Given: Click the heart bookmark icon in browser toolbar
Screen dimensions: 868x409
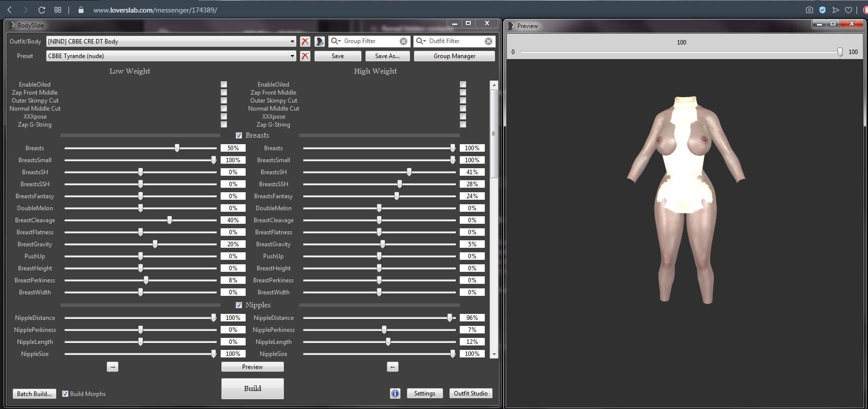Looking at the screenshot, I should (x=848, y=10).
